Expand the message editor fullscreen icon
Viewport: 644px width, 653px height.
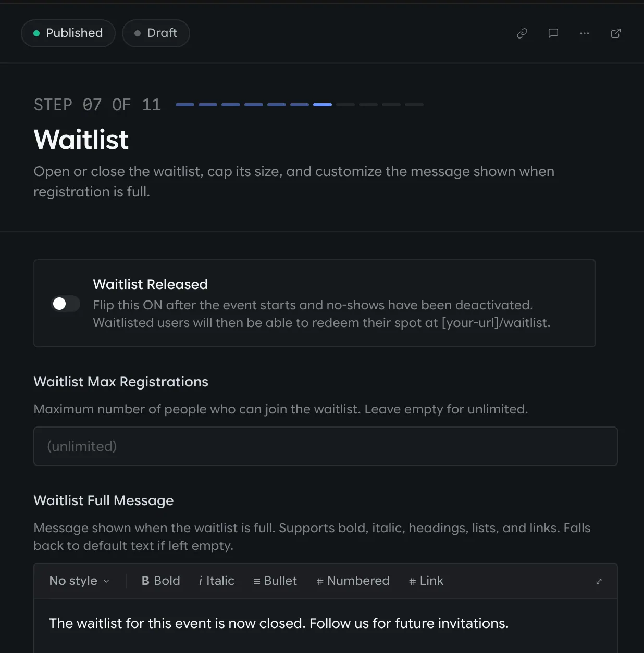coord(599,581)
